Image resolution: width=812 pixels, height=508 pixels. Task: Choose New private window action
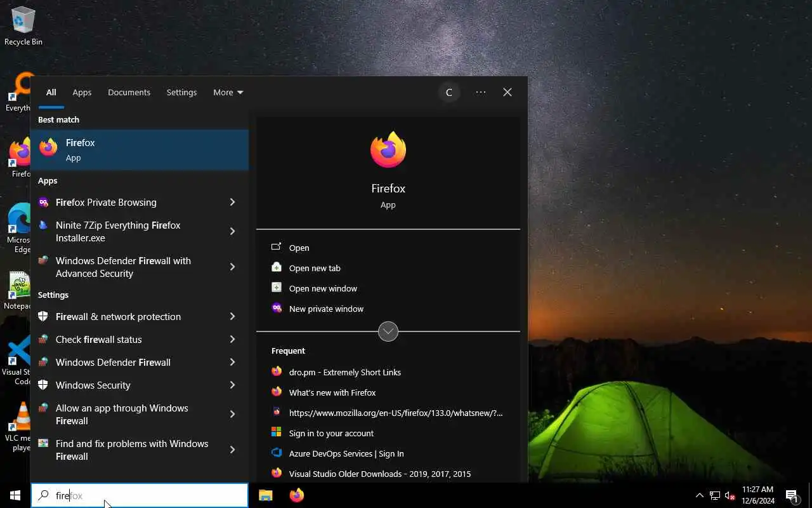click(388, 309)
